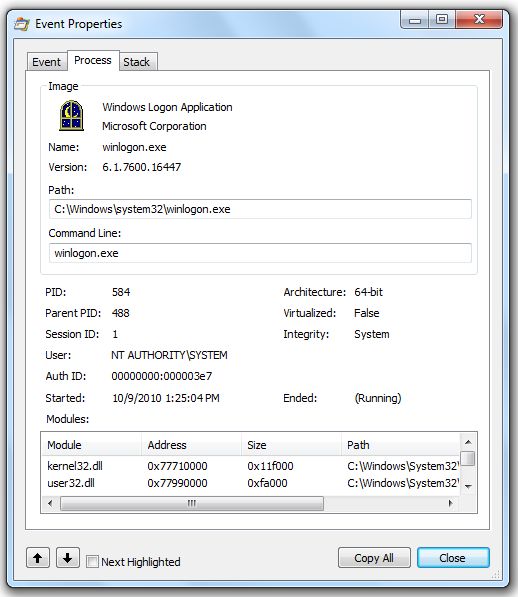The image size is (518, 597).
Task: Click the Path column header in modules list
Action: [x=400, y=445]
